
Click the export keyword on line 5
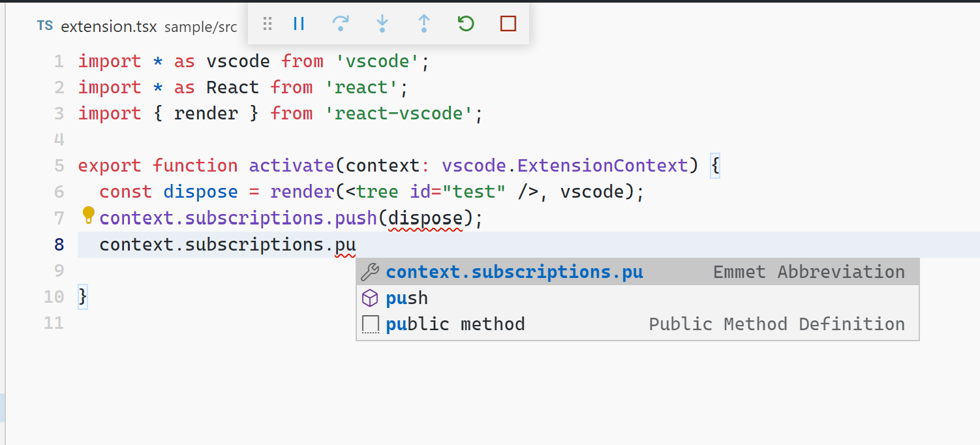[x=110, y=166]
